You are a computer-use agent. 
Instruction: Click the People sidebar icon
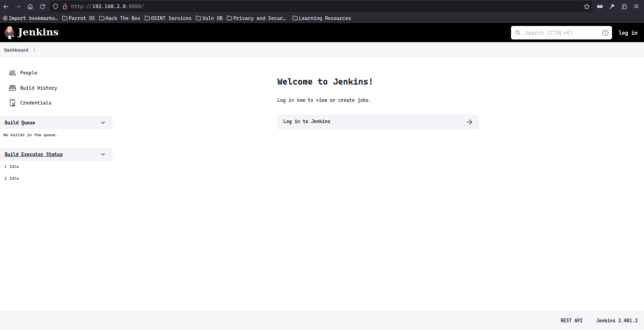[x=12, y=73]
